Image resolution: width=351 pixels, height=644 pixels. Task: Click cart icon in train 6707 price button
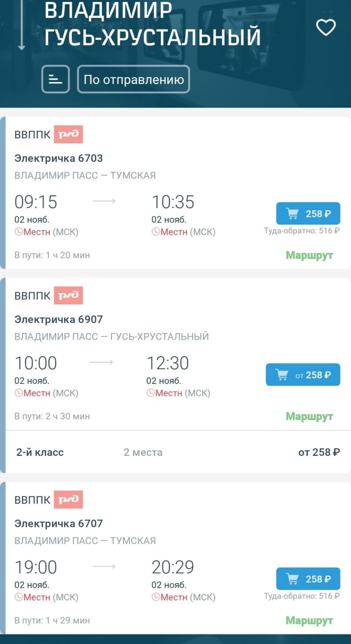[x=292, y=579]
